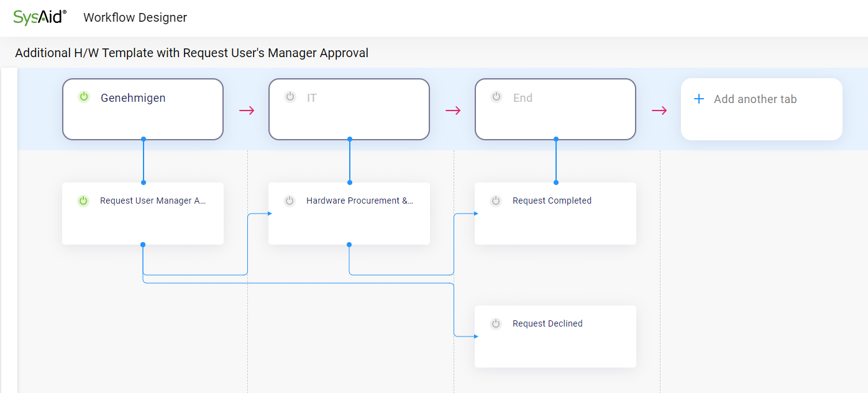Toggle power icon on Genehmigen tab
The image size is (868, 393).
click(x=84, y=97)
